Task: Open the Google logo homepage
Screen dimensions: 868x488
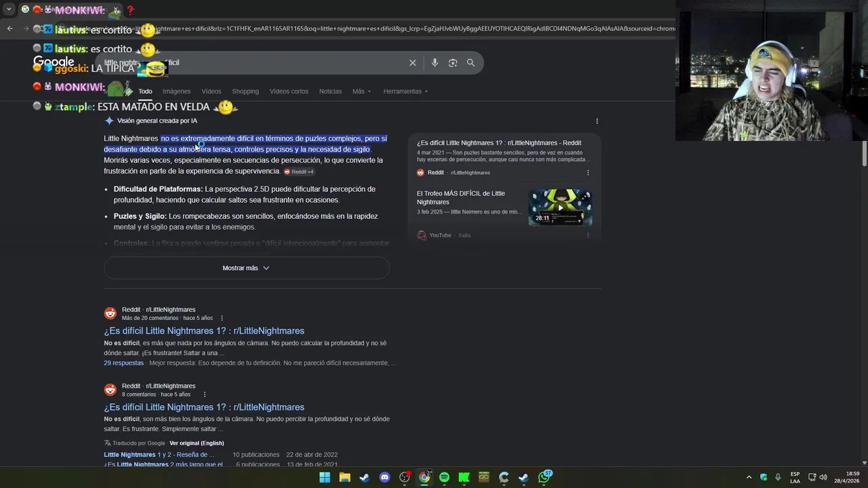Action: (x=54, y=62)
